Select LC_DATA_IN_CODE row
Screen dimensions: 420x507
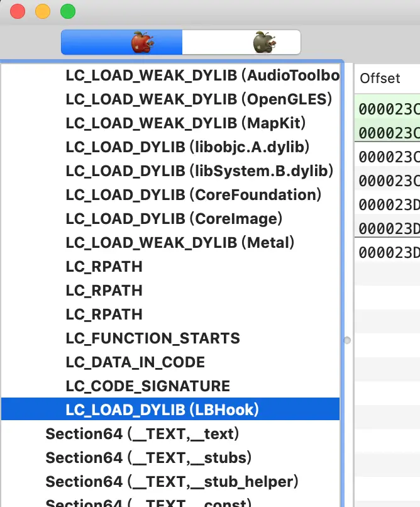click(x=170, y=362)
